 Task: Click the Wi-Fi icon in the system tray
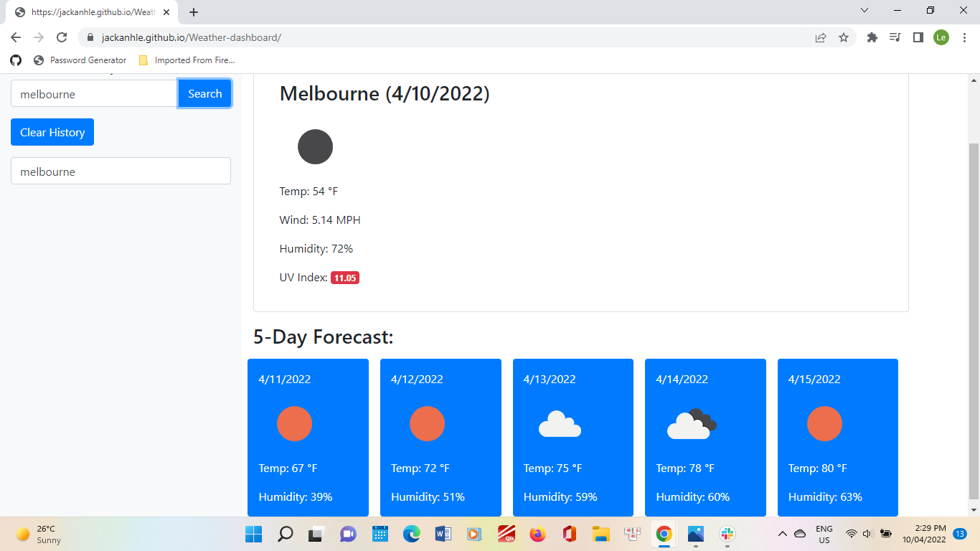coord(851,534)
